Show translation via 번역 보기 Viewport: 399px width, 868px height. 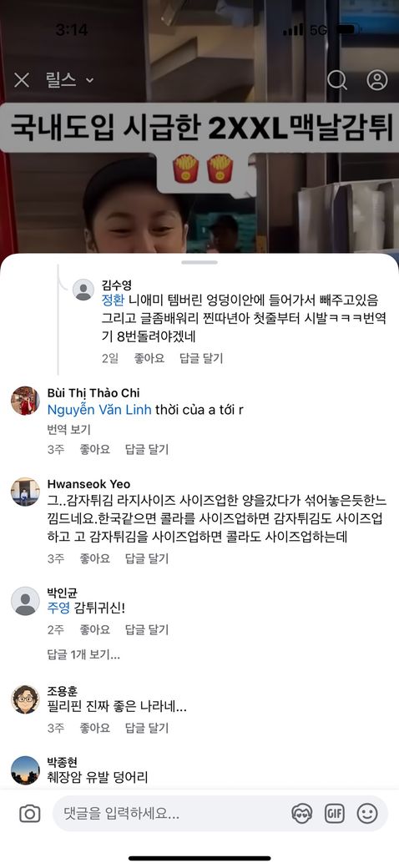click(68, 429)
